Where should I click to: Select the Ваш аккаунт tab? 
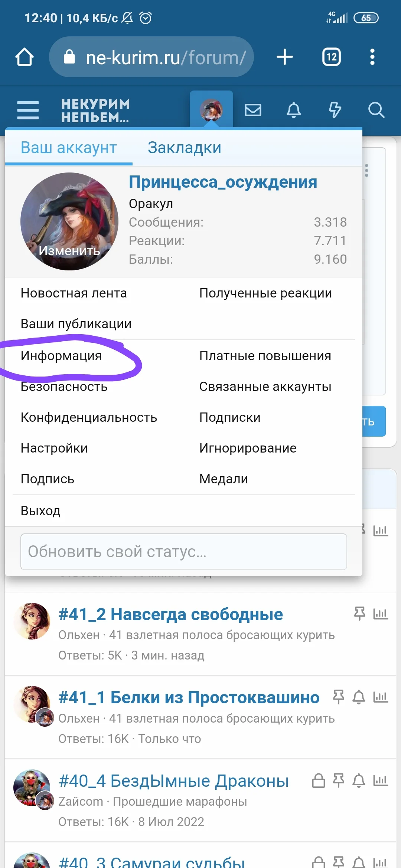(69, 148)
